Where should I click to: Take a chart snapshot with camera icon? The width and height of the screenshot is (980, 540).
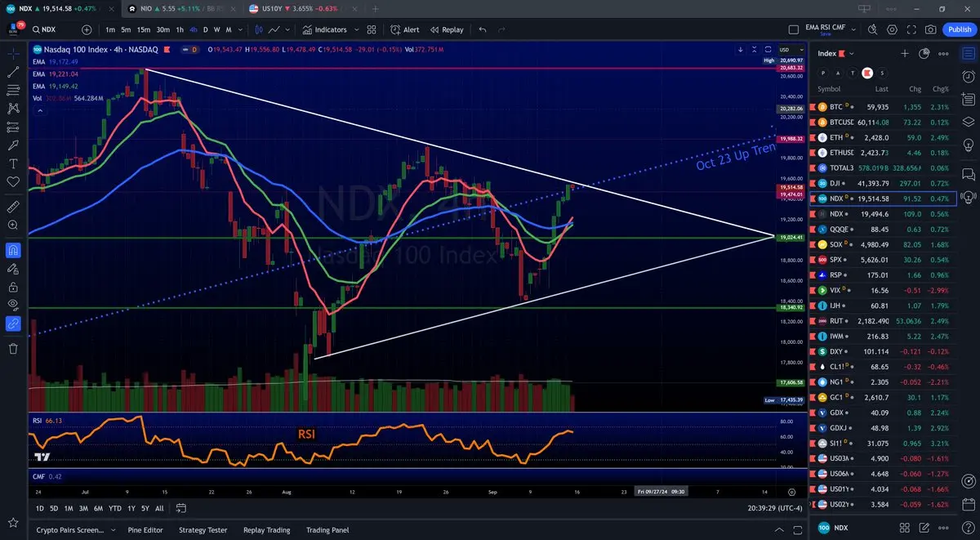coord(931,29)
